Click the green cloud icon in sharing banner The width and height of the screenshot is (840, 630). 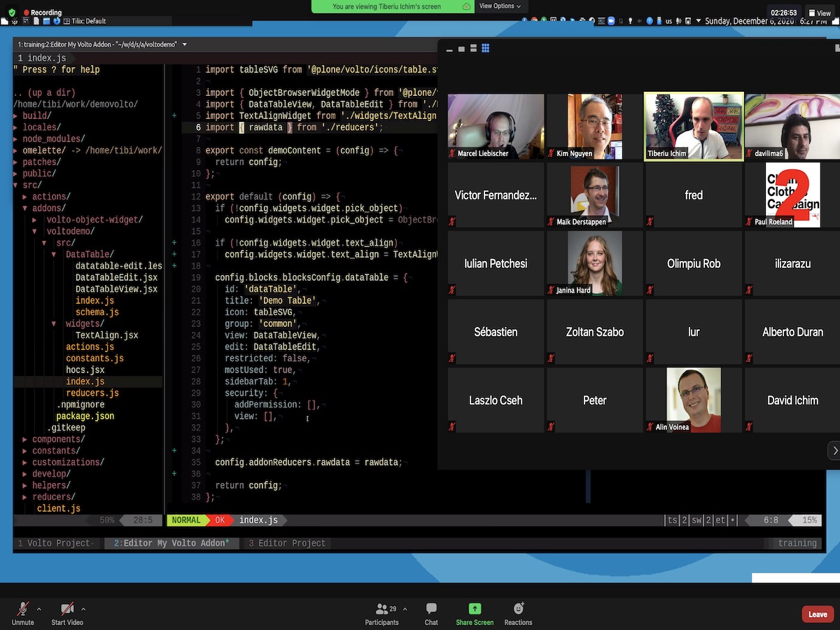466,6
